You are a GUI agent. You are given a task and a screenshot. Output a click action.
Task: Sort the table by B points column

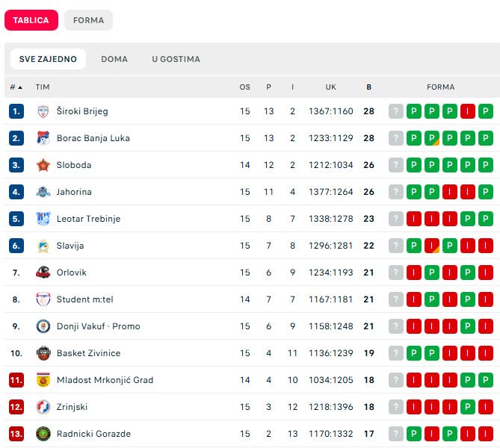point(368,87)
